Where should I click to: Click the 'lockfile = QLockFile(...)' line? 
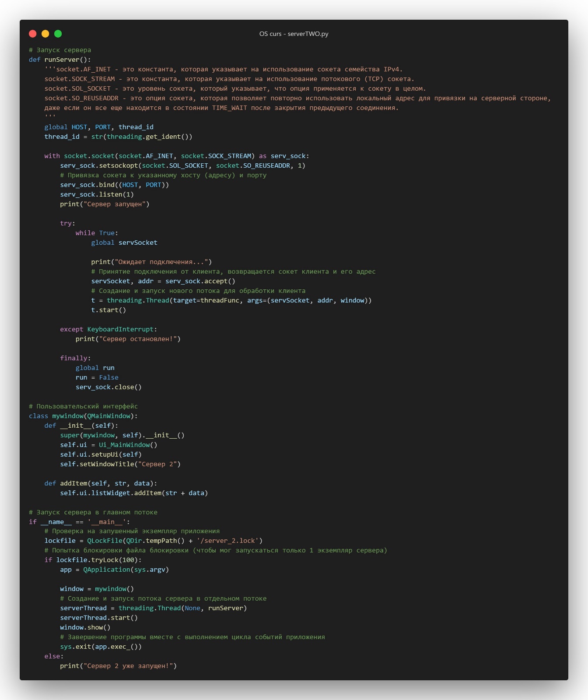coord(154,541)
